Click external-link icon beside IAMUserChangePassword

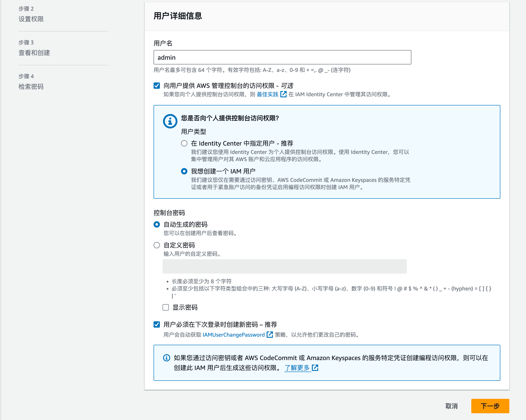coord(270,335)
